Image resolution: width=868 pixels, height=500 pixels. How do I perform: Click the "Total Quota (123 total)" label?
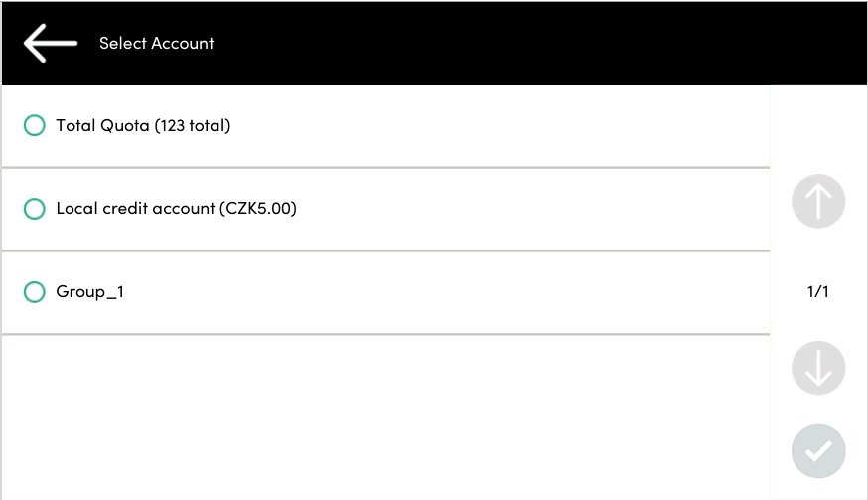point(143,126)
